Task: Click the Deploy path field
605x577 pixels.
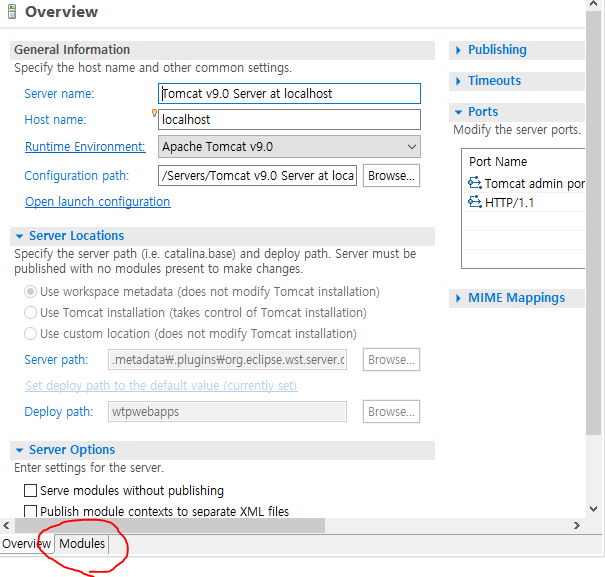Action: point(227,412)
